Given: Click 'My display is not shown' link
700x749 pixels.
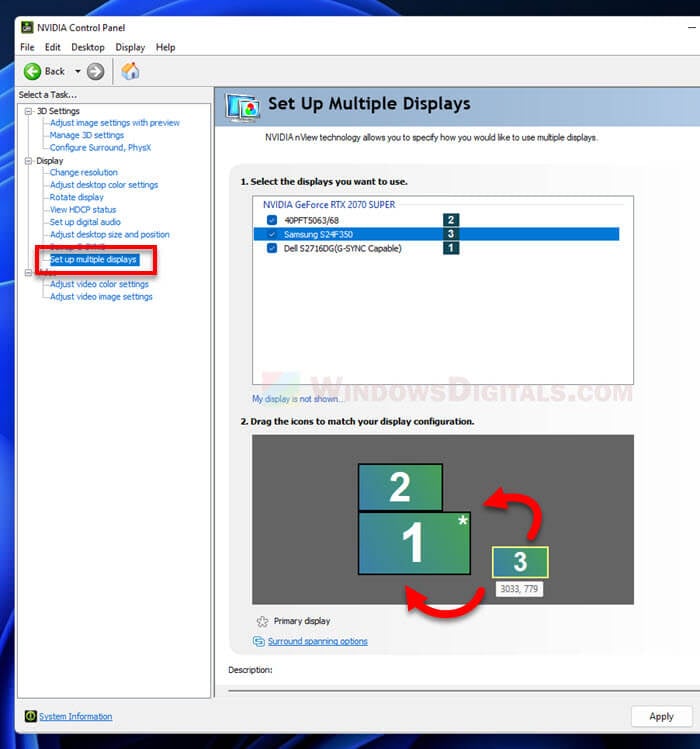Looking at the screenshot, I should [x=298, y=399].
